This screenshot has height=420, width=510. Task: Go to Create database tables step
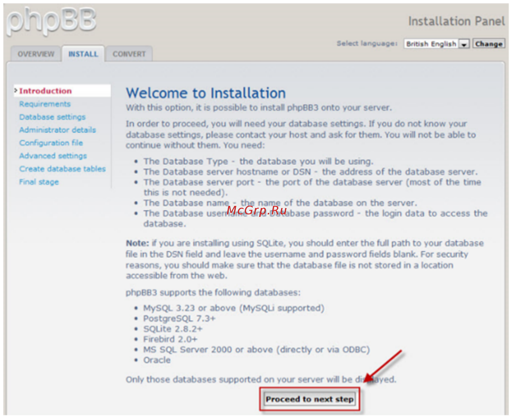pyautogui.click(x=62, y=169)
